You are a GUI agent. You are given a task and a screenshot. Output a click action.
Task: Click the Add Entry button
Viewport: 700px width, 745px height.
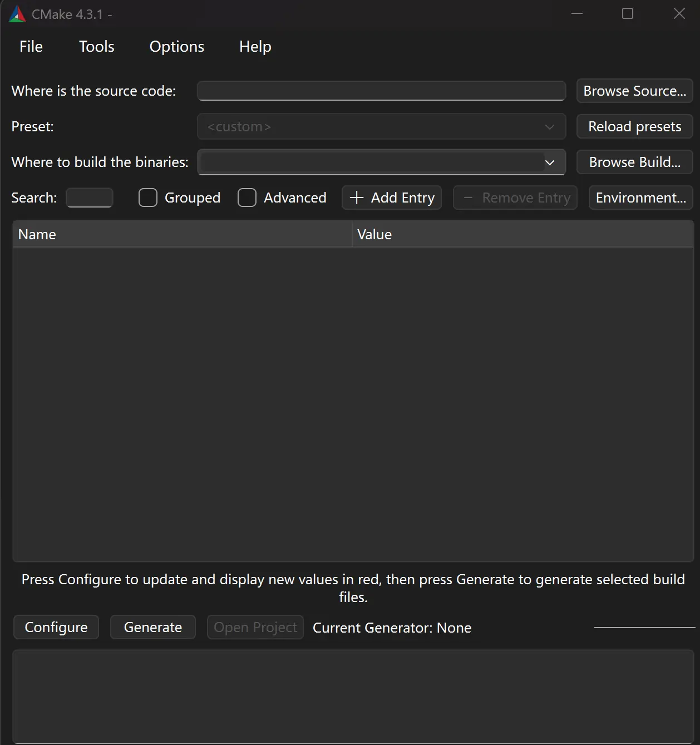tap(392, 198)
